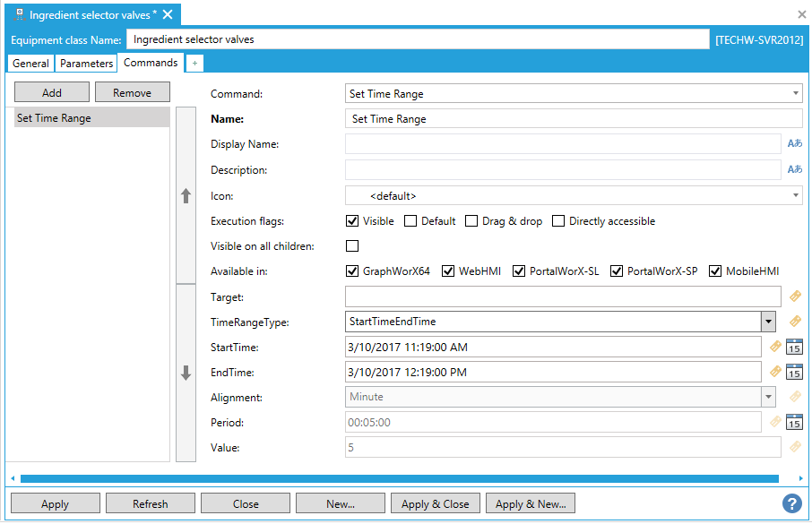Click the tag icon beside TimeRangeType
The image size is (812, 524).
pyautogui.click(x=795, y=322)
